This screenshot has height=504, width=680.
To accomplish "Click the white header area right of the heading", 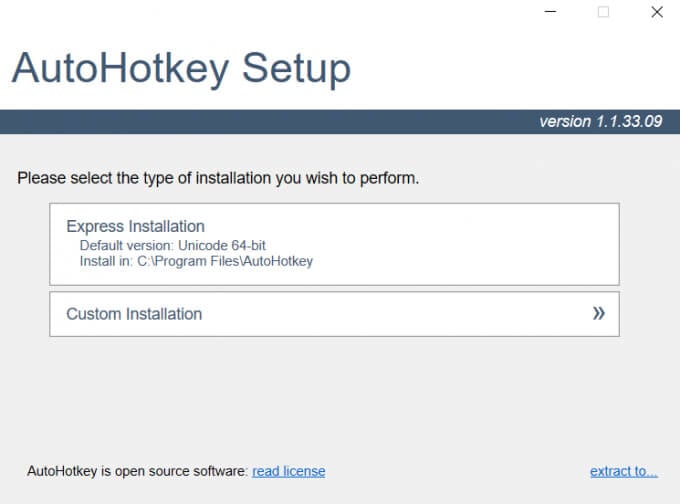I will click(520, 68).
